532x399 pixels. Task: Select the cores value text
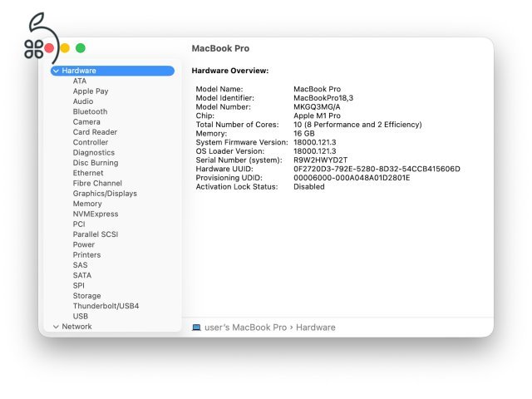[357, 125]
